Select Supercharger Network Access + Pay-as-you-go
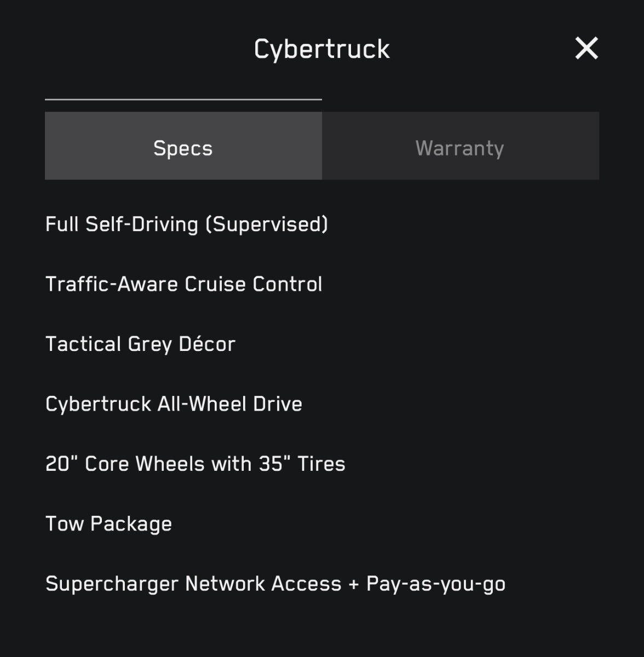Screen dimensions: 644x657 point(275,584)
